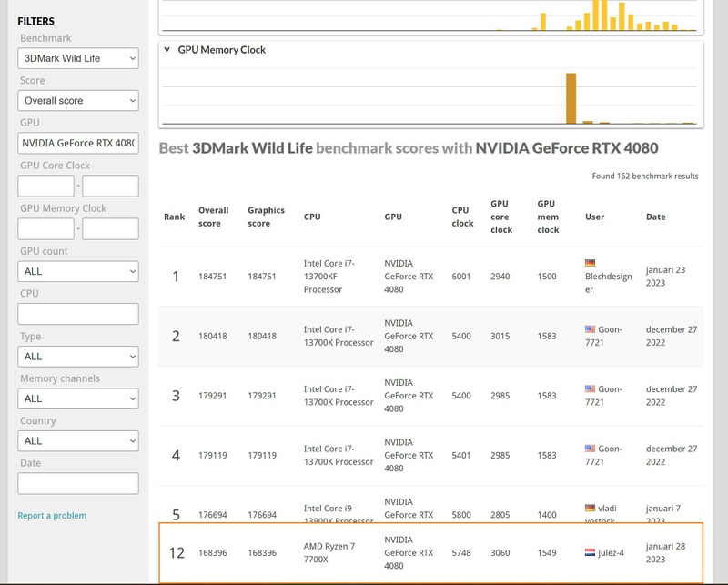Click the GPU Memory Clock maximum field

(x=110, y=228)
